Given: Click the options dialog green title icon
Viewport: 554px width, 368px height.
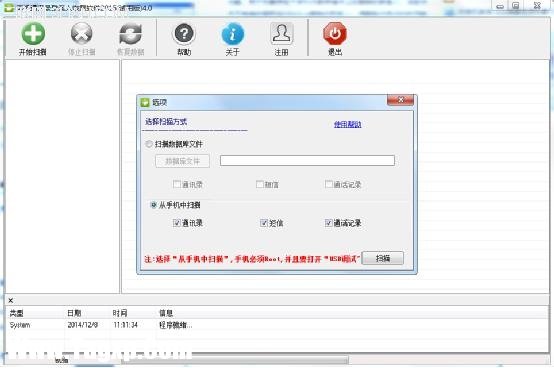Looking at the screenshot, I should click(145, 102).
